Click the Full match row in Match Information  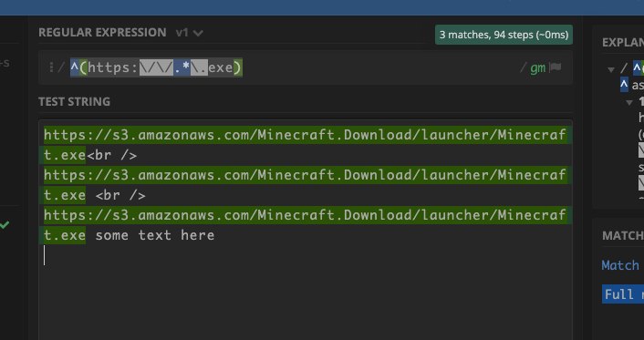(x=623, y=294)
